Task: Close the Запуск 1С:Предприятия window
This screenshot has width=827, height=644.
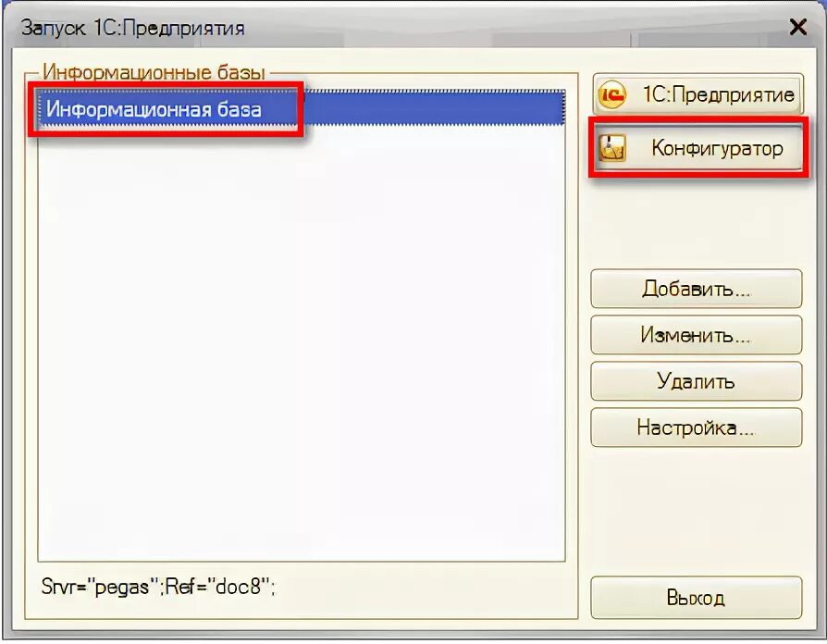Action: 797,27
